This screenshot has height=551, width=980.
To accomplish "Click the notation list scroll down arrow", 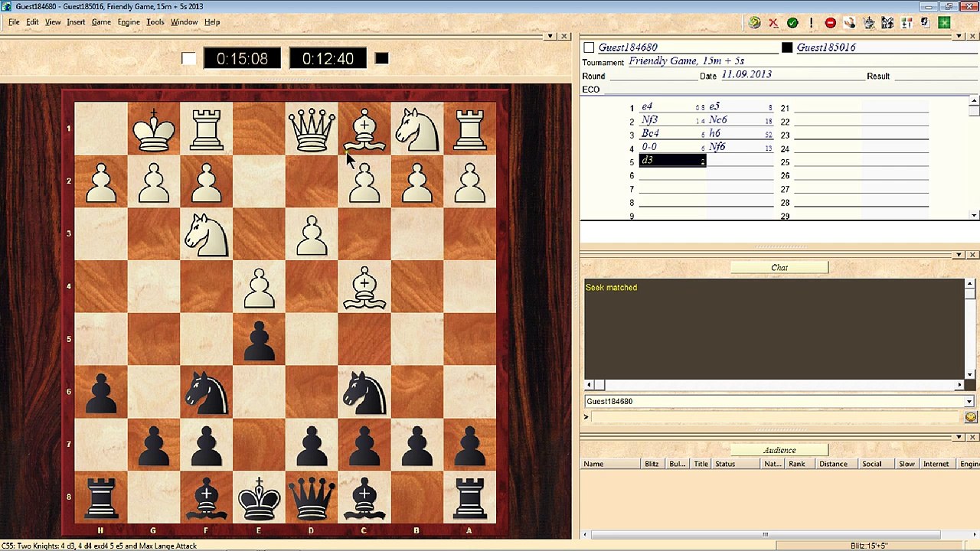I will [x=974, y=216].
